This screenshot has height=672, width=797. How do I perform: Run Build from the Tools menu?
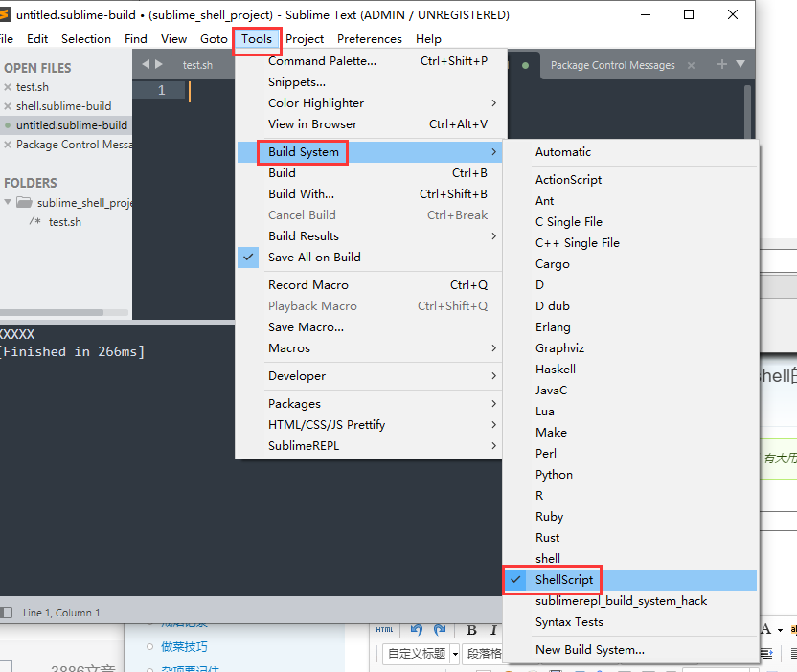pyautogui.click(x=370, y=173)
